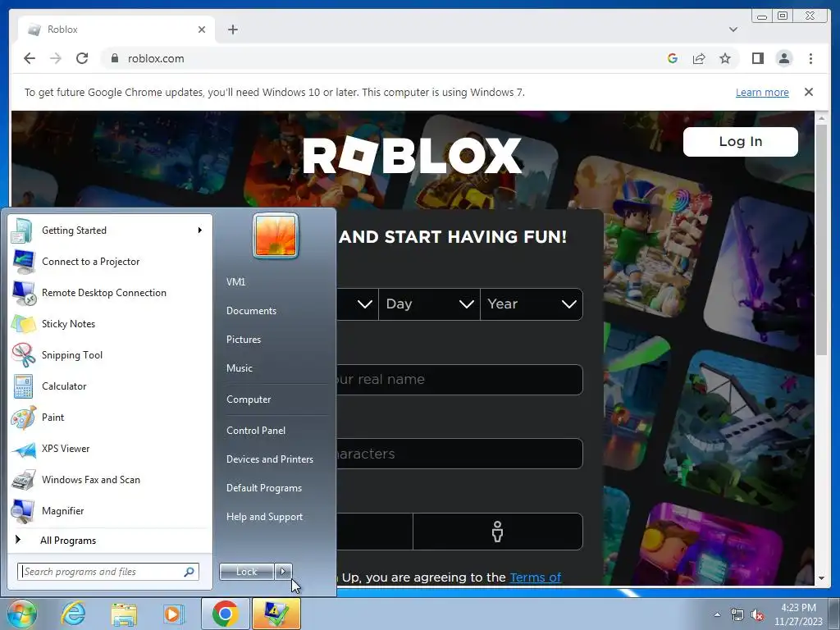Click the share page icon

tap(699, 58)
